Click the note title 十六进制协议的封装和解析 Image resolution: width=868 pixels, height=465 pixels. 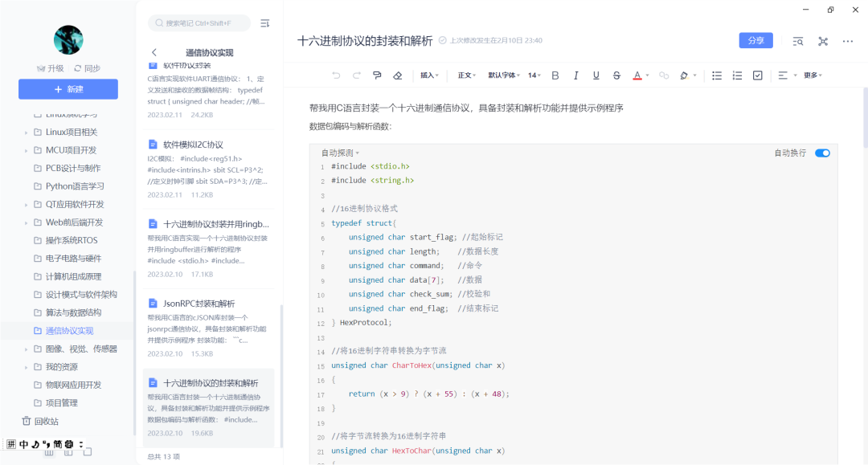[x=365, y=41]
